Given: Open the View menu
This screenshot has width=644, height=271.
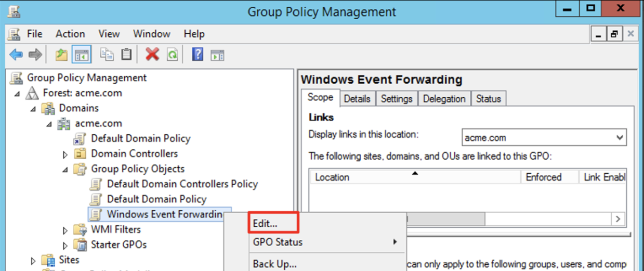Looking at the screenshot, I should coord(109,34).
